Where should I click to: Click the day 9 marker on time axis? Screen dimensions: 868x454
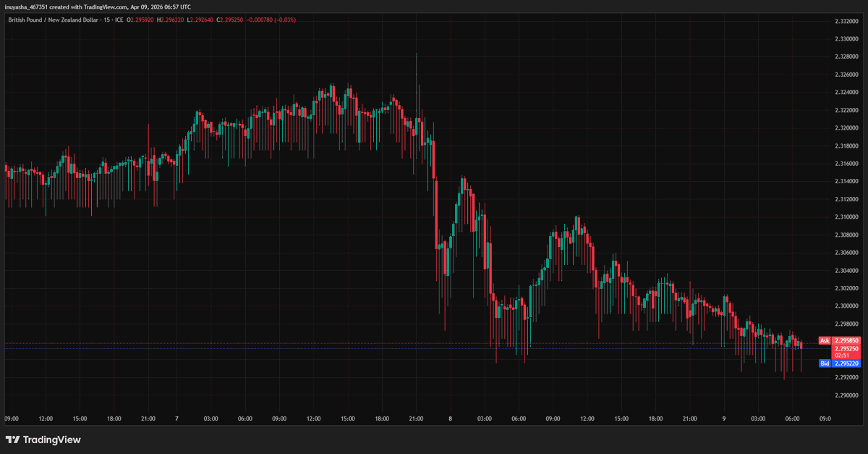[x=723, y=419]
